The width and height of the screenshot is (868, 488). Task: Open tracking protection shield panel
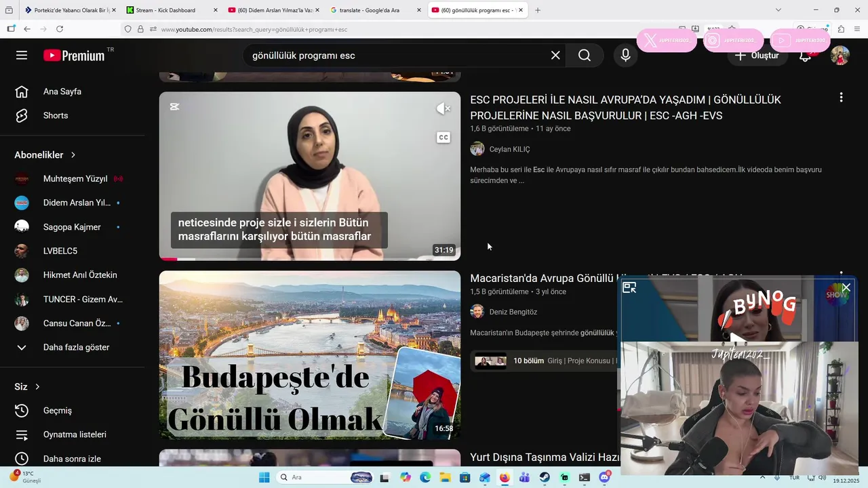point(127,29)
